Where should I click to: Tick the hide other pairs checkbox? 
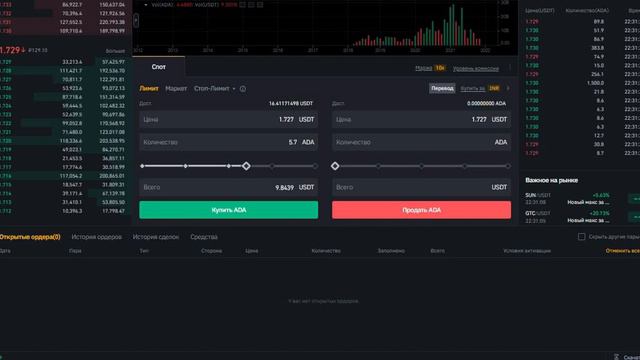582,237
